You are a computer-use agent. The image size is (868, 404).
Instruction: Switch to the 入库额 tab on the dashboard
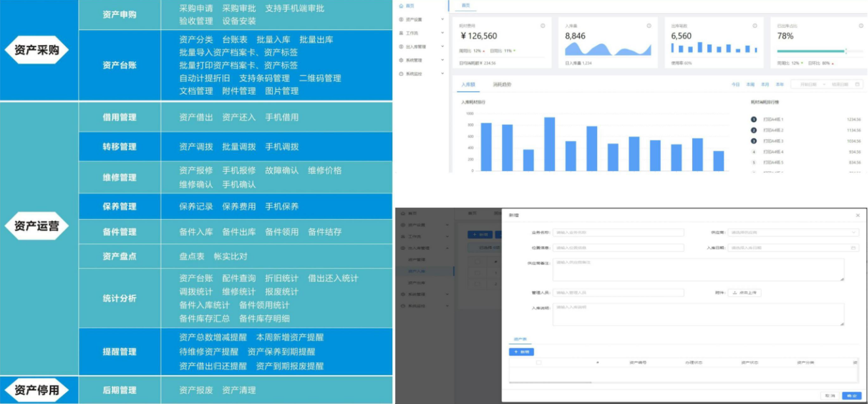(468, 85)
